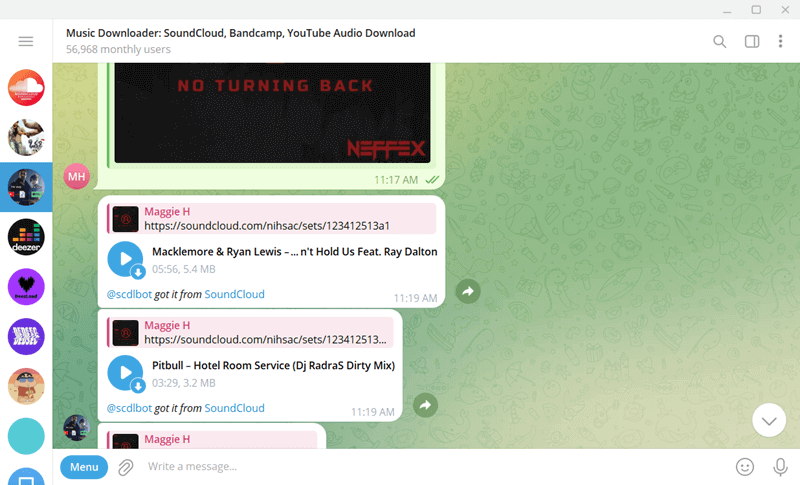Image resolution: width=800 pixels, height=485 pixels.
Task: Record a voice message with microphone
Action: [x=780, y=466]
